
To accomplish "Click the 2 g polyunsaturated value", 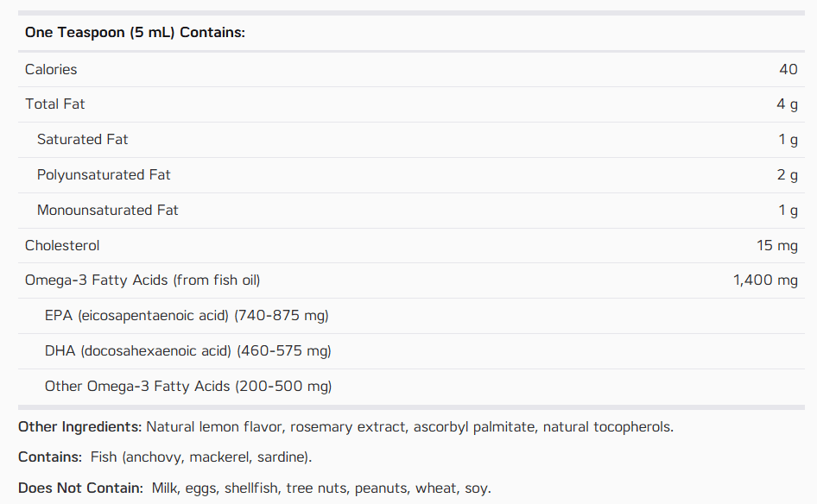I will [x=788, y=175].
